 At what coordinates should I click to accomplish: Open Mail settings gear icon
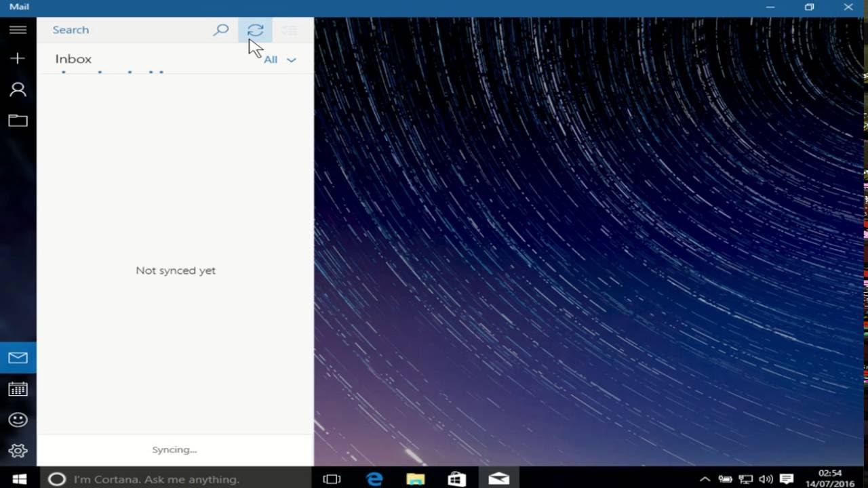coord(18,450)
